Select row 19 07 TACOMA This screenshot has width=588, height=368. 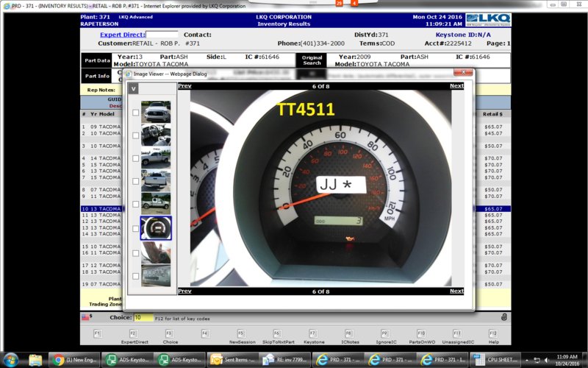point(101,284)
